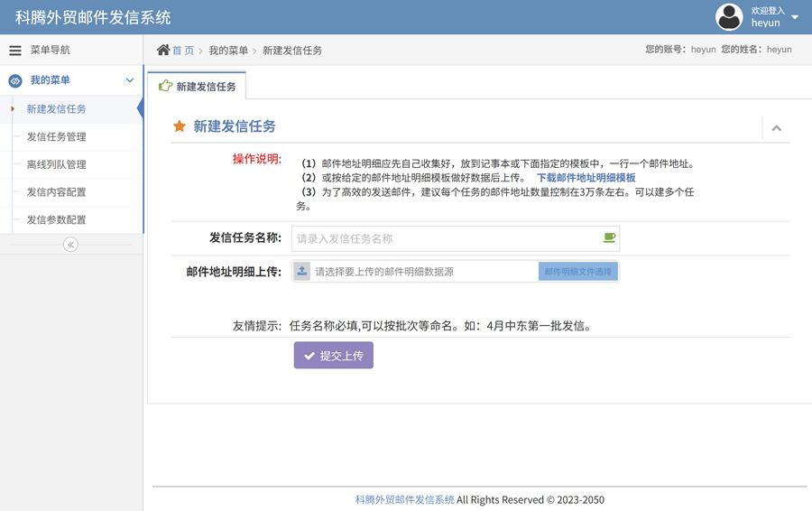Click the 邮件明细文件选择 button
This screenshot has height=511, width=812.
click(x=577, y=272)
